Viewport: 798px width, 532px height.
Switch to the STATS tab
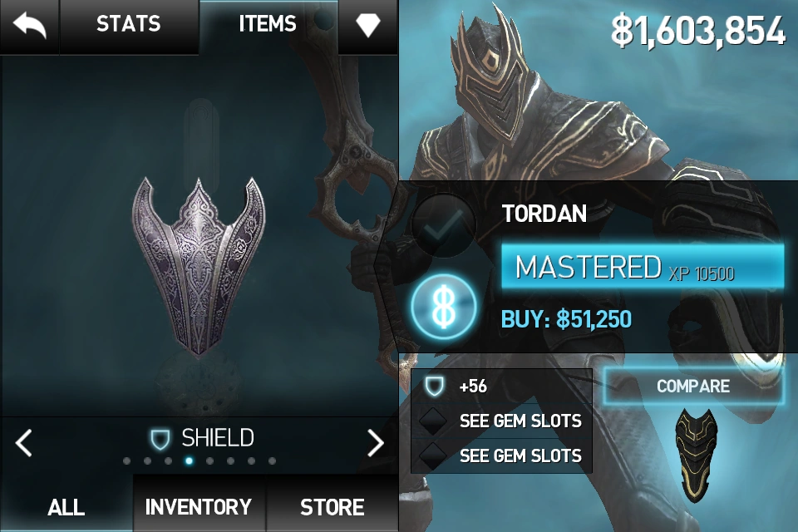pos(129,24)
